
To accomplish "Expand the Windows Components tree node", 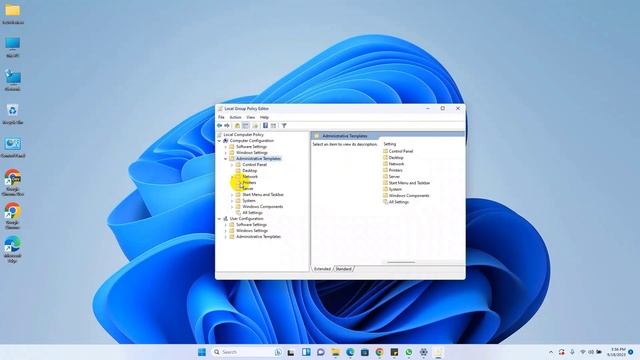I will pyautogui.click(x=232, y=207).
